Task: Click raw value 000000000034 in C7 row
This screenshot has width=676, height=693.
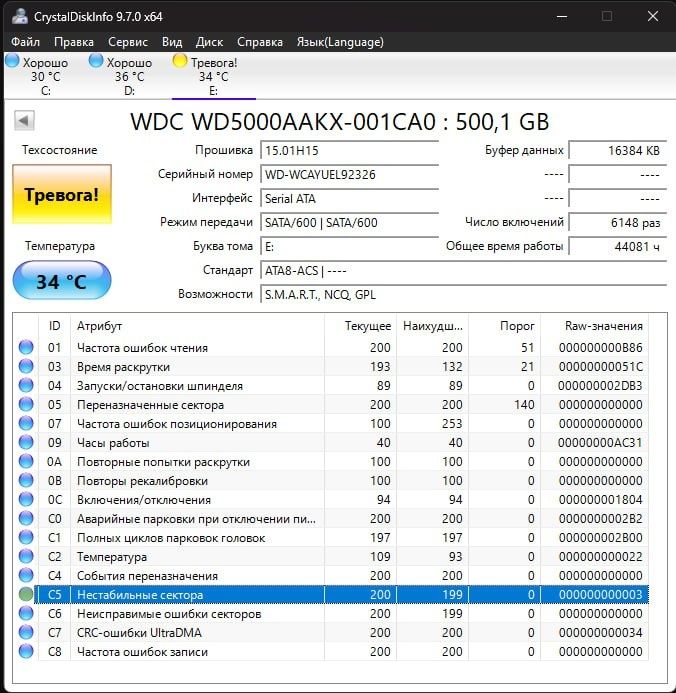Action: 600,632
